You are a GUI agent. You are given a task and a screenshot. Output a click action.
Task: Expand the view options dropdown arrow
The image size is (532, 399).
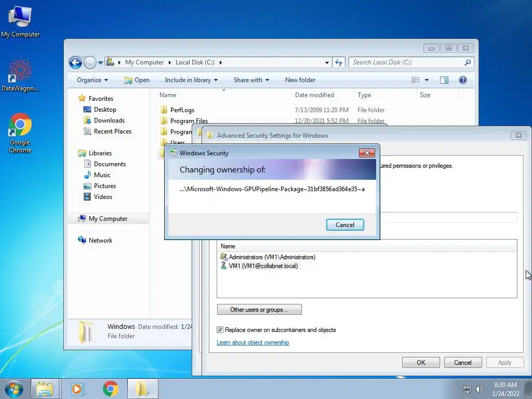[427, 80]
